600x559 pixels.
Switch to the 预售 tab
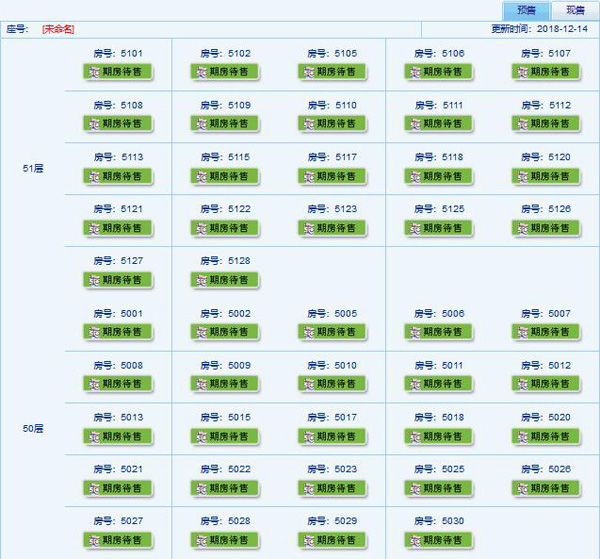click(x=526, y=10)
